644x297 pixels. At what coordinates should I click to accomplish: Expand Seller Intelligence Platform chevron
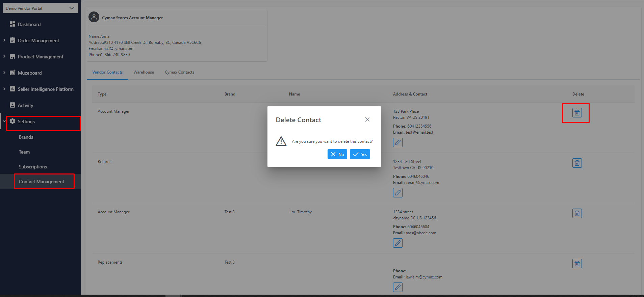pos(4,89)
